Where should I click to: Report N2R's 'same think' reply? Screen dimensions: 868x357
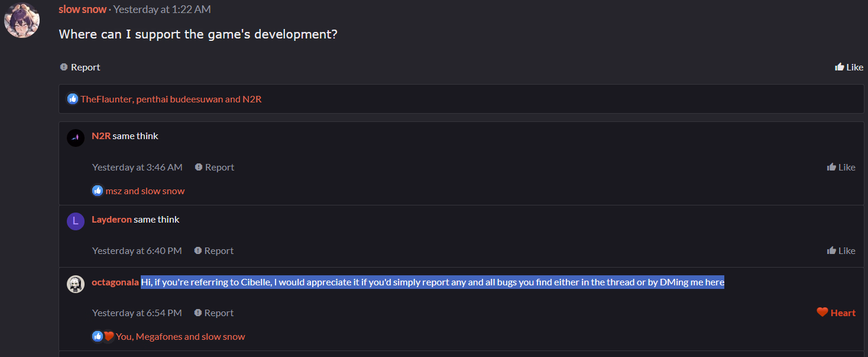[x=214, y=168]
